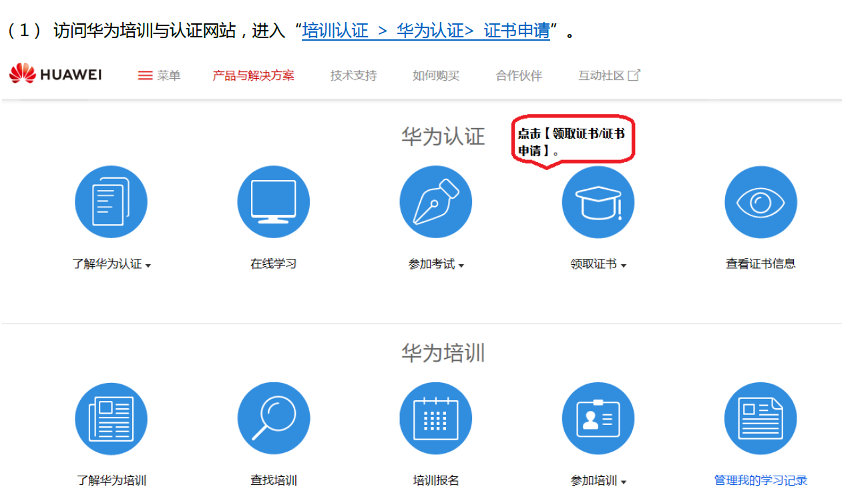Open 查看证书信息 via the eye icon
868x503 pixels.
tap(761, 201)
